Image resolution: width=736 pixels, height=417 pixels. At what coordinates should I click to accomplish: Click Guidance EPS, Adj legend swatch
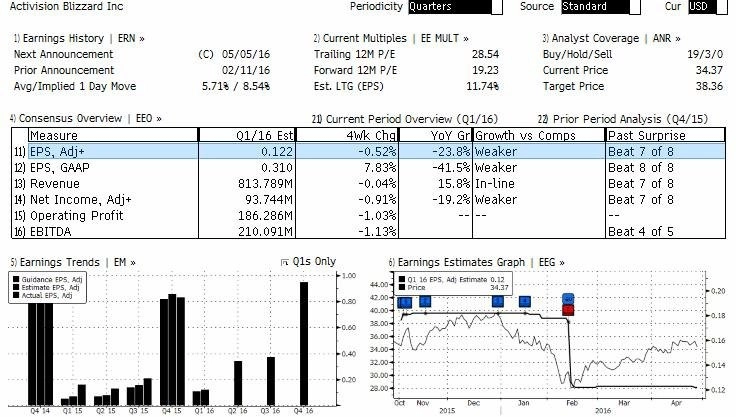click(x=16, y=279)
